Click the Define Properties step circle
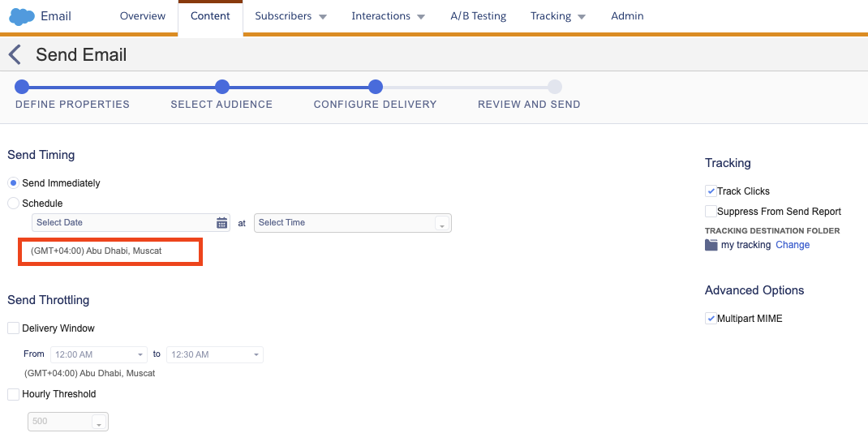Image resolution: width=868 pixels, height=446 pixels. [22, 87]
